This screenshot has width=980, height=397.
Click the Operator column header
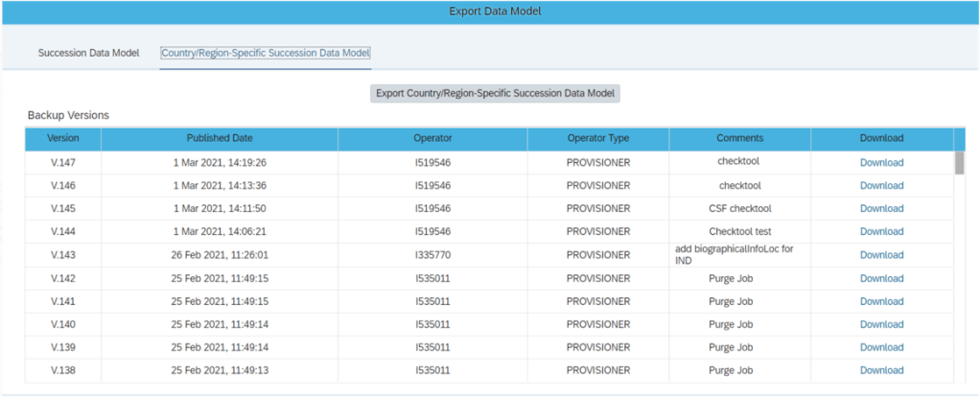coord(432,138)
